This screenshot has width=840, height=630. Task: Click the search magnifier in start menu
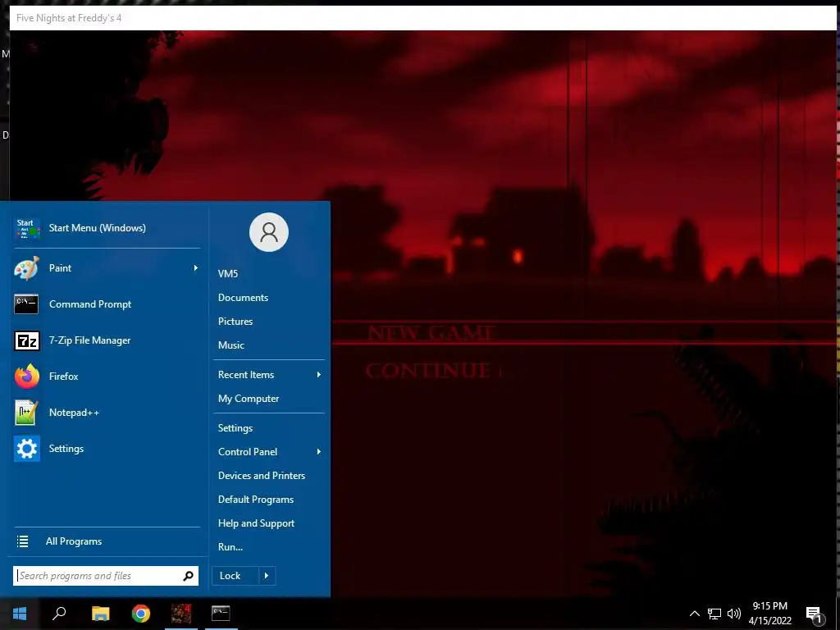tap(188, 576)
